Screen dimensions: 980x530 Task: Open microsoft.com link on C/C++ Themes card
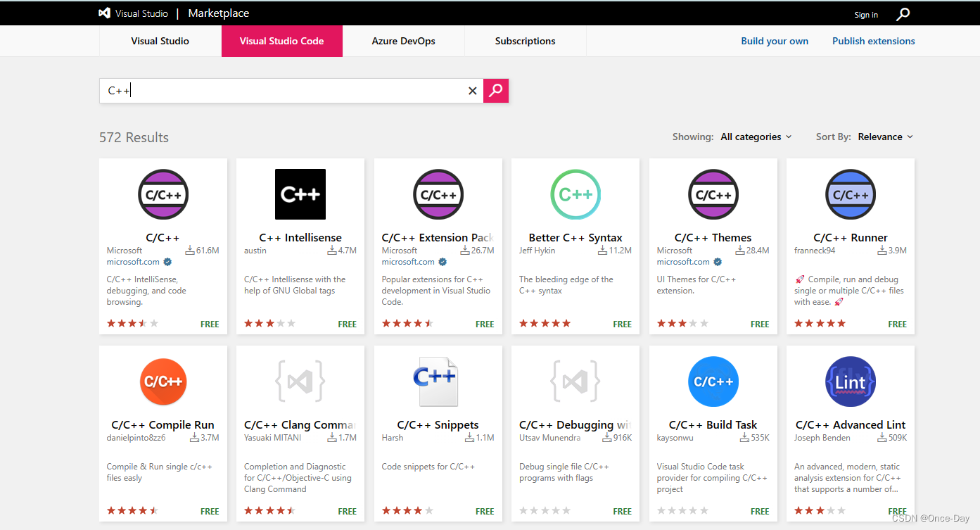tap(683, 262)
